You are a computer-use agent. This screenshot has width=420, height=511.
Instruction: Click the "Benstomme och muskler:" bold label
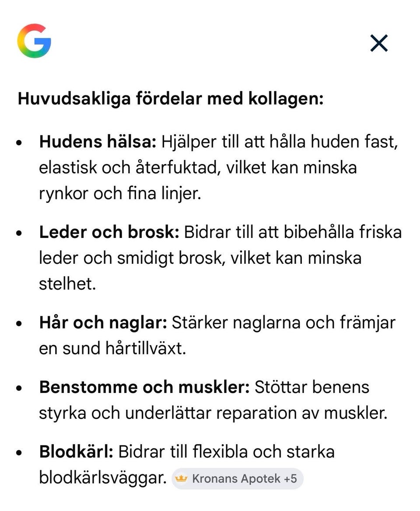tap(144, 387)
